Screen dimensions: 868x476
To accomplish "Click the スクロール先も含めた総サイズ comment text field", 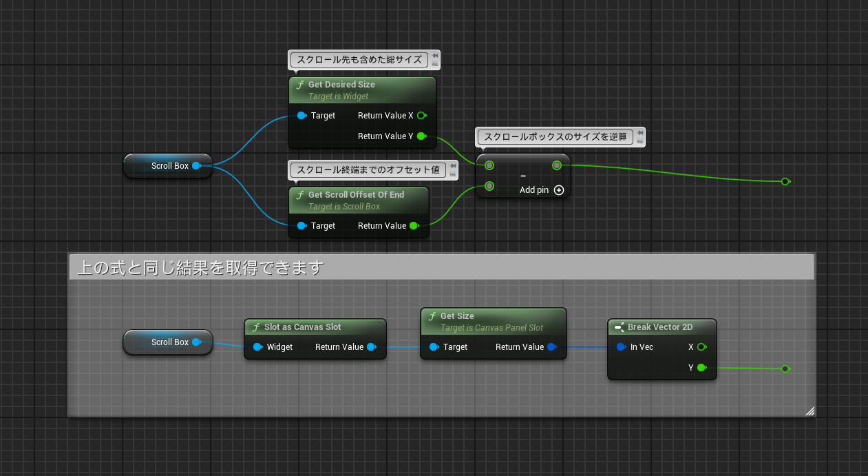I will (359, 60).
